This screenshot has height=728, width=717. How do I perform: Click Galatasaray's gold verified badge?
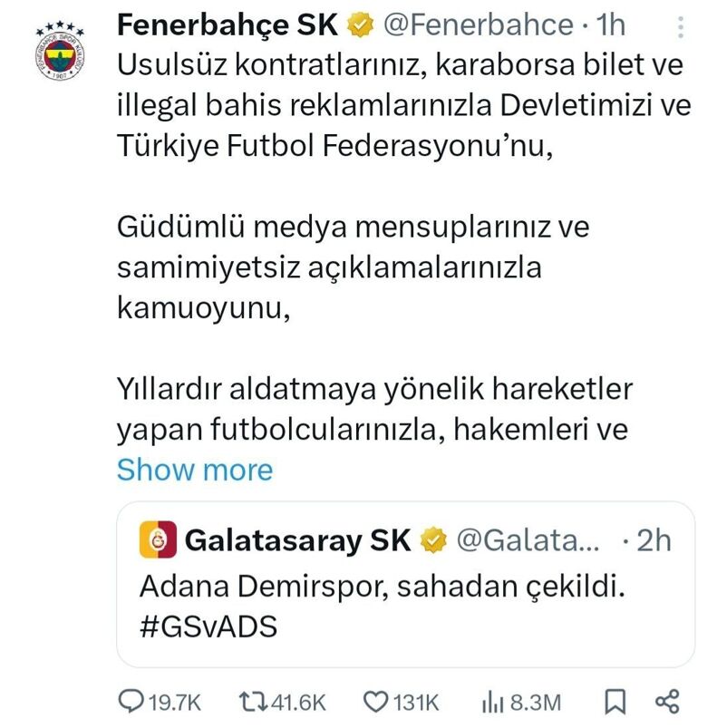(435, 541)
